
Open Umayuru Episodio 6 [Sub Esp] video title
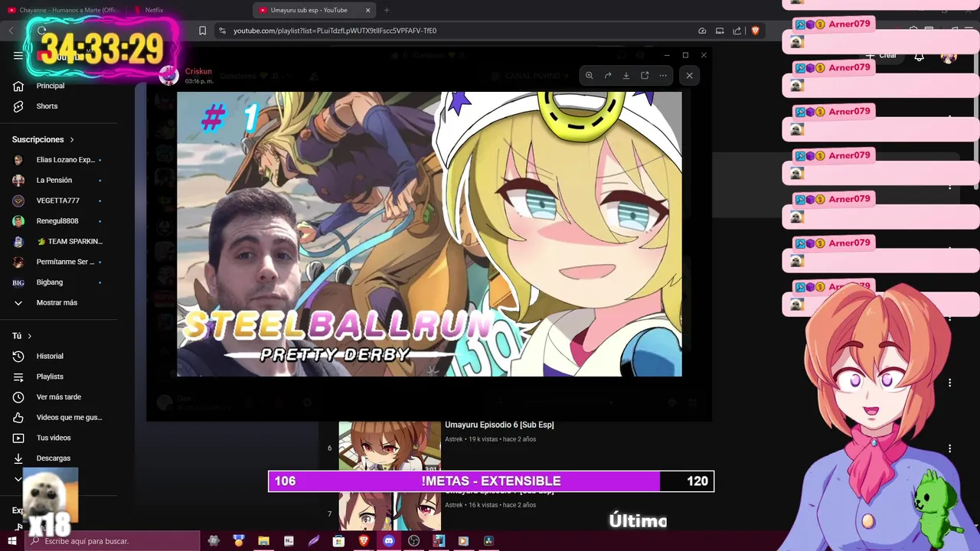point(499,425)
